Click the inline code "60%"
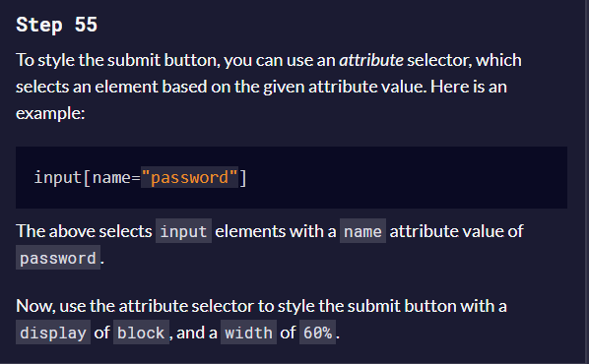 (318, 333)
